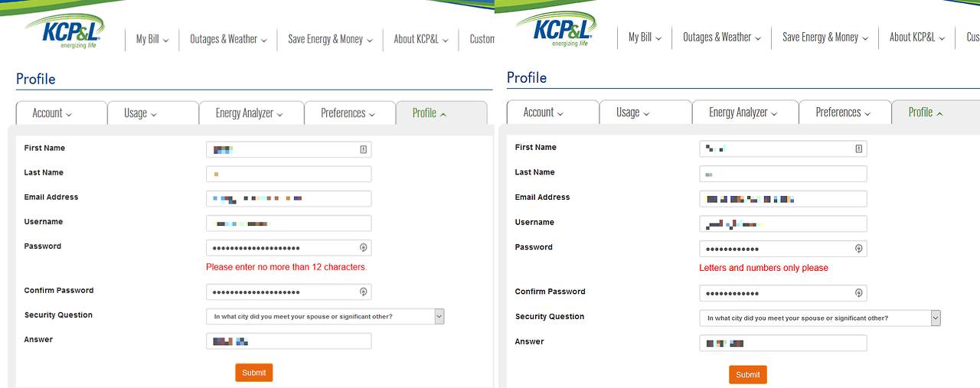Click the KCP&L logo in right screenshot
980x388 pixels.
pyautogui.click(x=555, y=30)
